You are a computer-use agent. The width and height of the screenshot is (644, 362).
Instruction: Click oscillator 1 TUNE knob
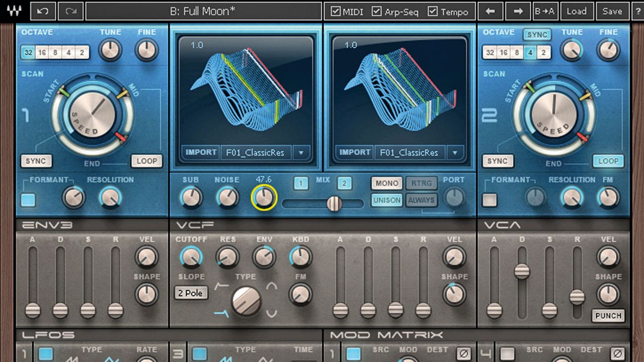click(x=110, y=50)
